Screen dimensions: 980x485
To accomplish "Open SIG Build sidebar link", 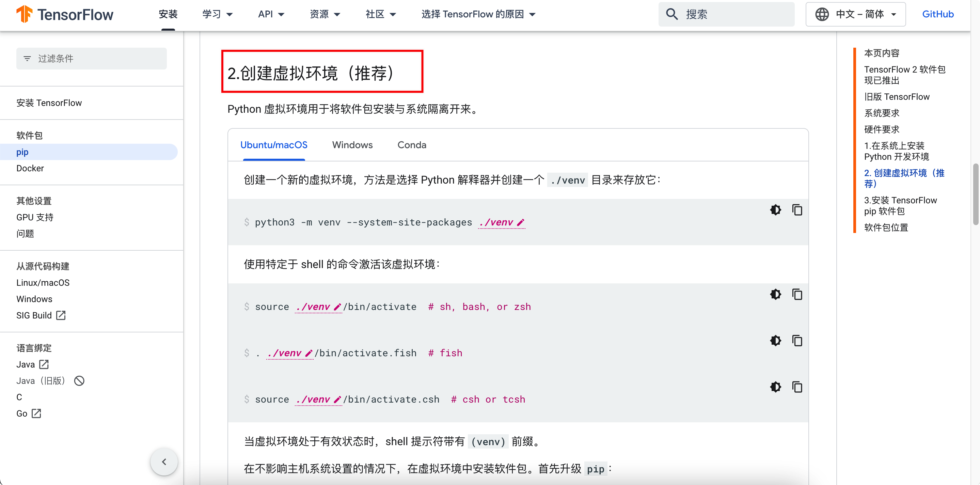I will [x=34, y=316].
